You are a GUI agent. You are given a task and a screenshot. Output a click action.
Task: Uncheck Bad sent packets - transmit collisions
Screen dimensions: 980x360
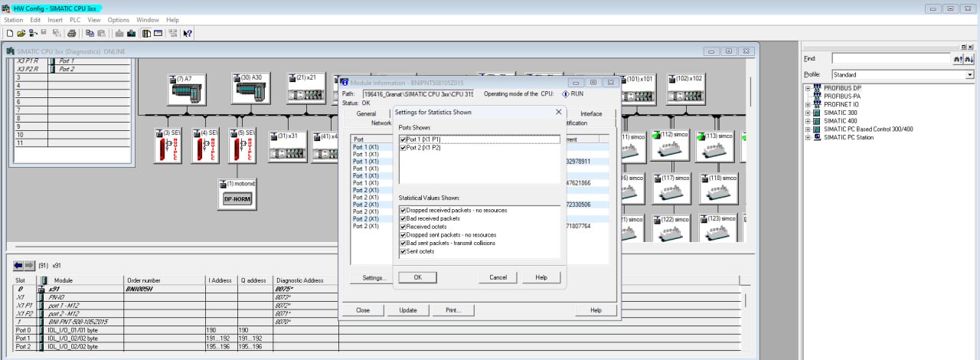tap(403, 243)
